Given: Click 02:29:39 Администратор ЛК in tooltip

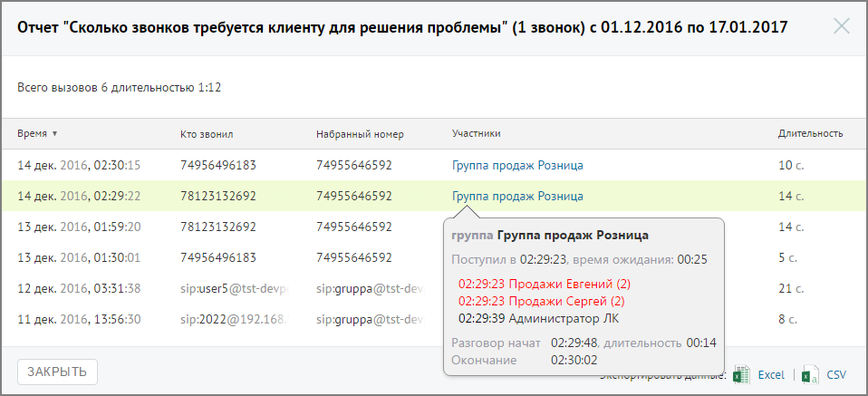Looking at the screenshot, I should 539,318.
